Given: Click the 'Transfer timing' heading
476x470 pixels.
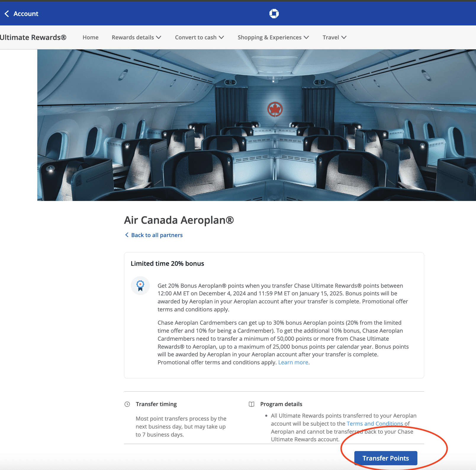Looking at the screenshot, I should 156,404.
